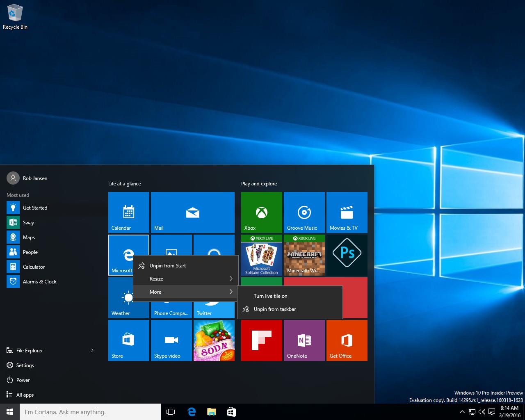Open the Photoshop Express tile
Screen dimensions: 525x420
[x=347, y=255]
